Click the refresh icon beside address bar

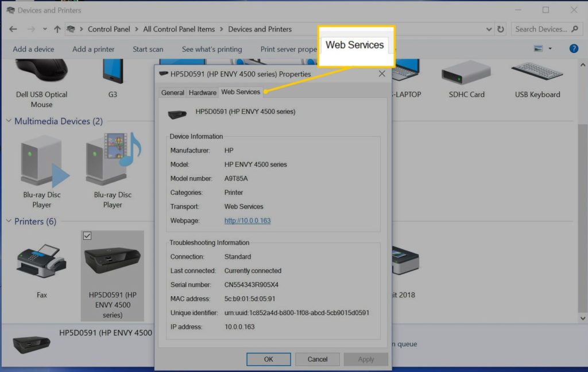tap(501, 29)
